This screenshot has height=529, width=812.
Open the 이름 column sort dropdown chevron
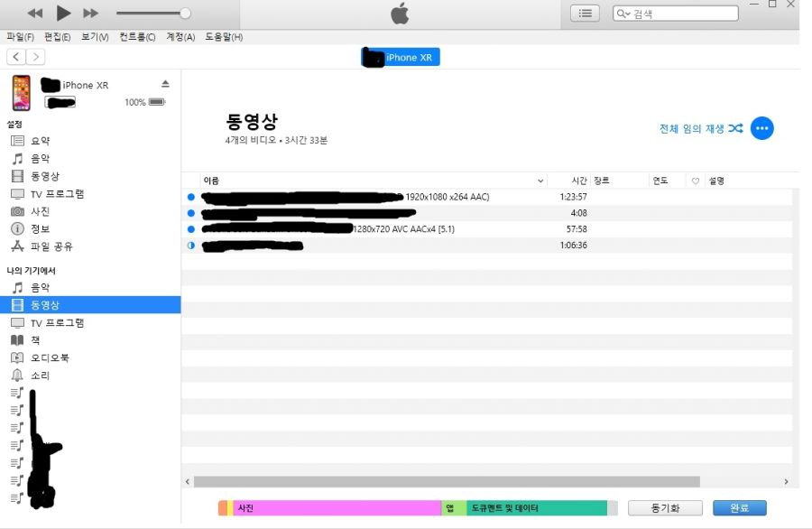coord(540,180)
